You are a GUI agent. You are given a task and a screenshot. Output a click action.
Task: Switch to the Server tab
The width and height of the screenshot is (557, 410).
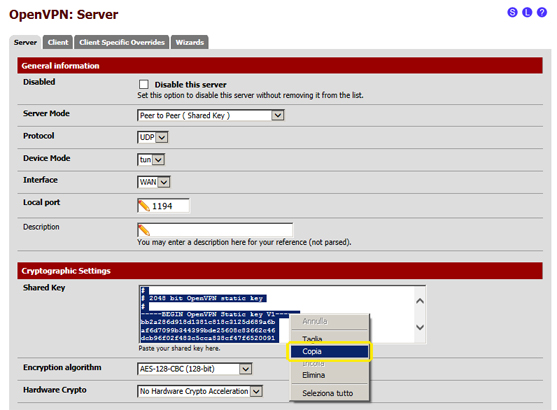[x=25, y=42]
